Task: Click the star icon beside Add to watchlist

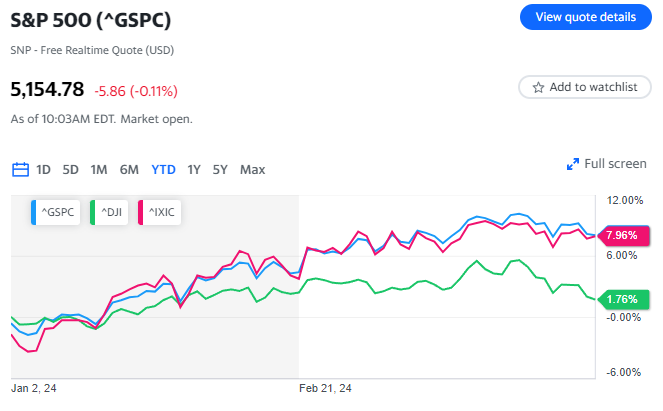Action: click(x=538, y=87)
